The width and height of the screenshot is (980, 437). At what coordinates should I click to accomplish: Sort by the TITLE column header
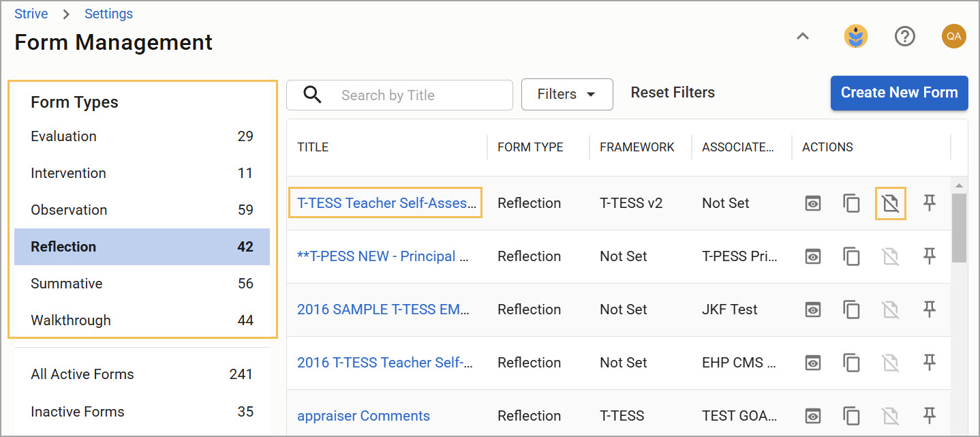tap(313, 147)
